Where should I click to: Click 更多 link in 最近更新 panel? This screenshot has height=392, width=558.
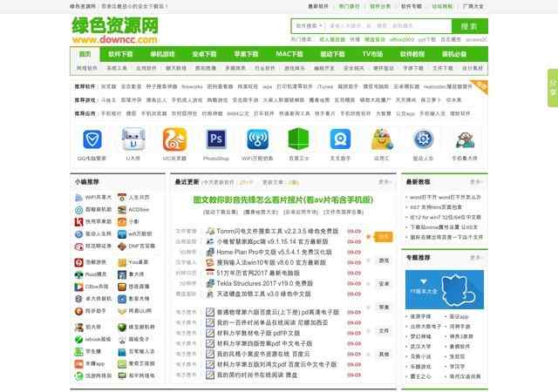(384, 182)
